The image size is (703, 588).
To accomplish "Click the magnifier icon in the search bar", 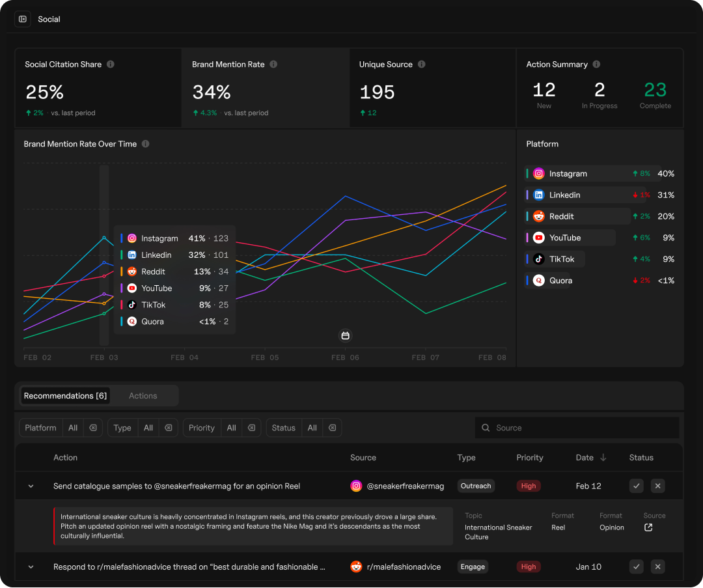I will point(486,428).
